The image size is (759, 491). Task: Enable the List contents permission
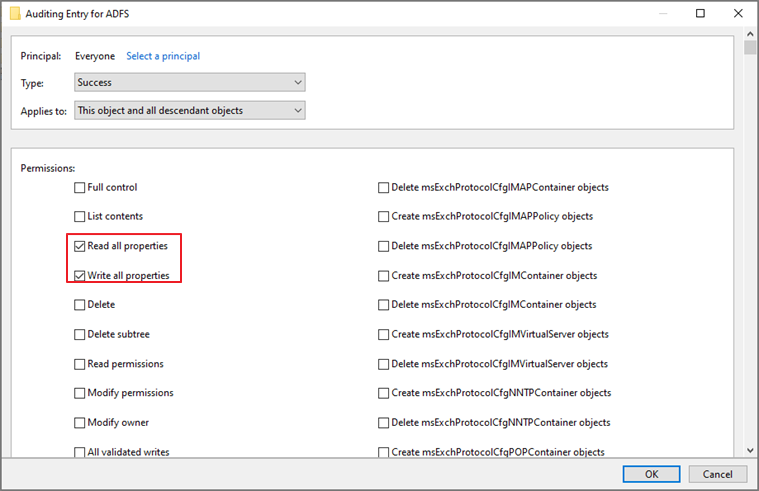coord(79,216)
